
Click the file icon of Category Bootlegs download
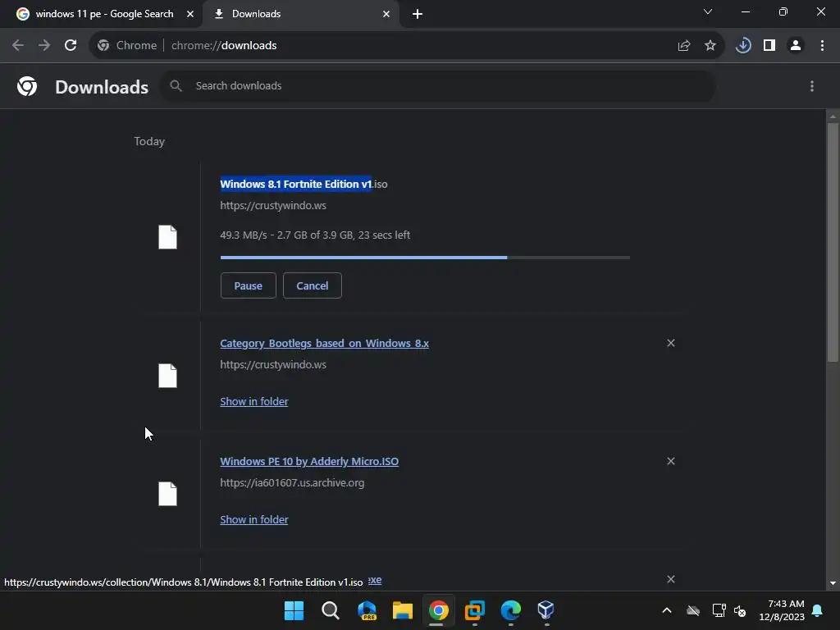[167, 376]
